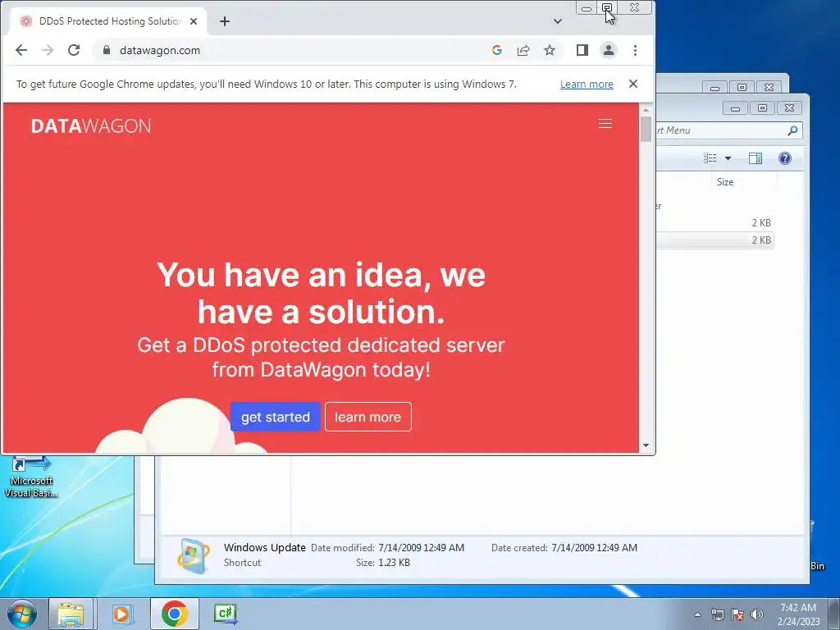The image size is (840, 630).
Task: Close the DDoS Protected Hosting tab
Action: click(194, 21)
